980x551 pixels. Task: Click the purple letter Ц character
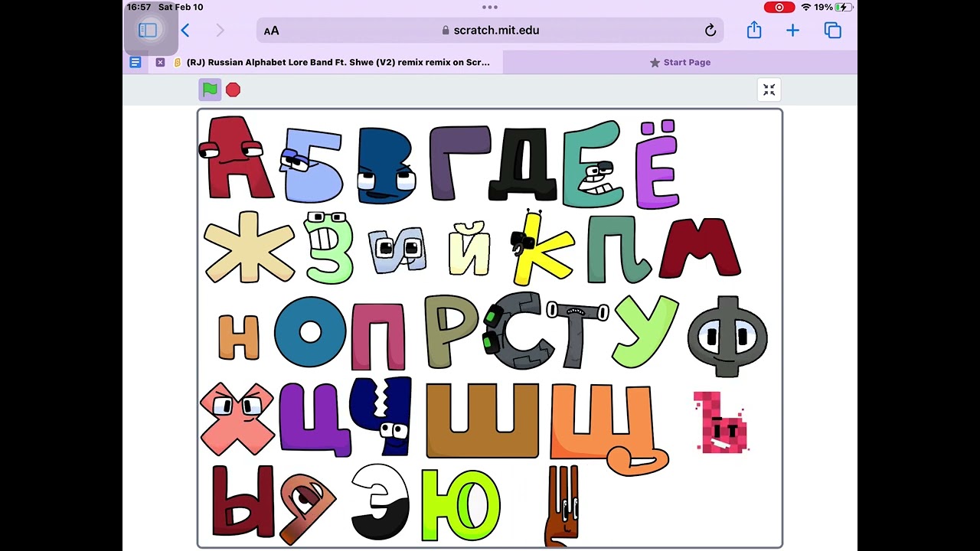click(316, 420)
